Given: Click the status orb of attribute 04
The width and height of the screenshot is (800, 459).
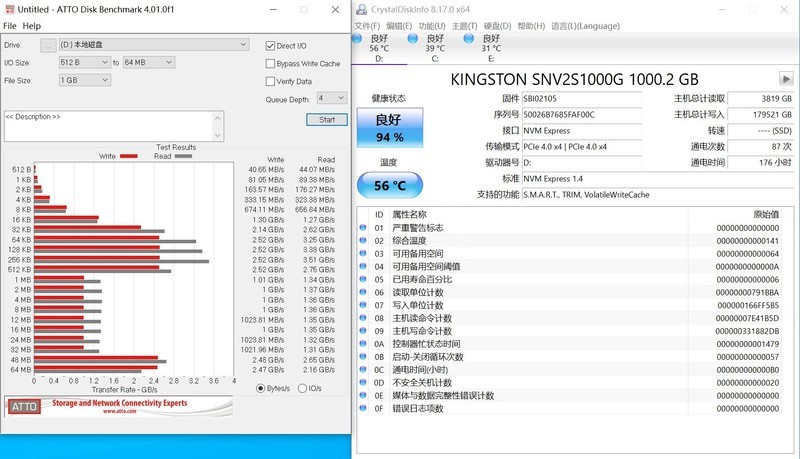Looking at the screenshot, I should (x=363, y=266).
